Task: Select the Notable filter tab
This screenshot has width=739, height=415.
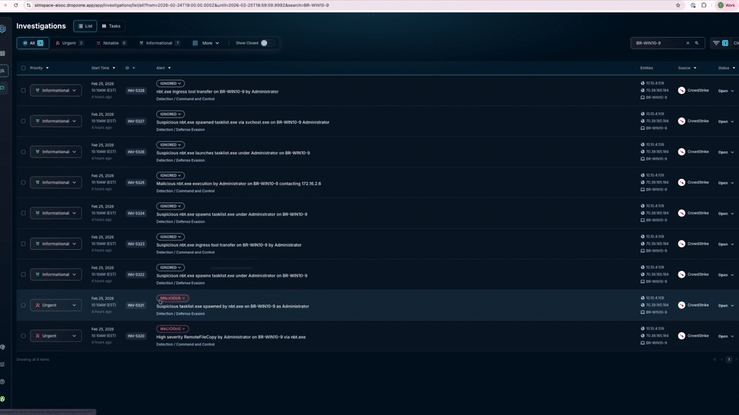Action: point(110,43)
